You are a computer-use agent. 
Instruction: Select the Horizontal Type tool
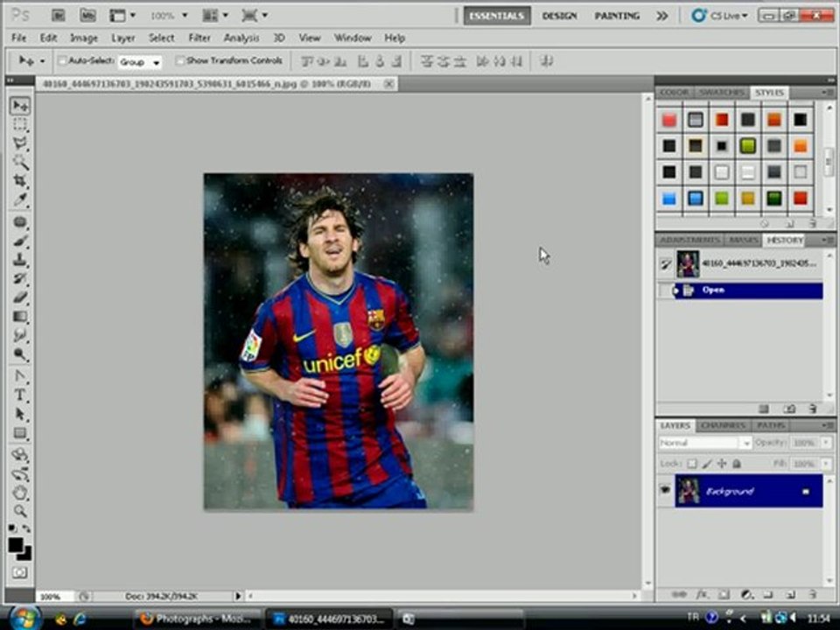(x=20, y=395)
